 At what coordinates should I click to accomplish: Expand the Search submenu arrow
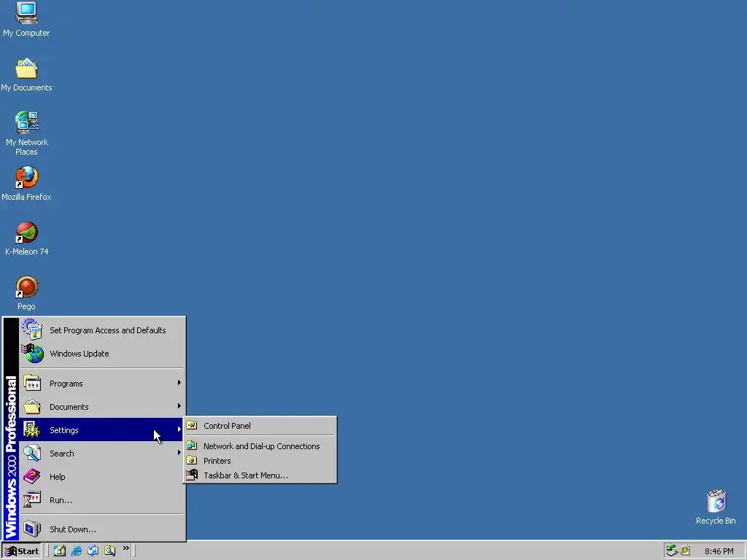point(179,452)
